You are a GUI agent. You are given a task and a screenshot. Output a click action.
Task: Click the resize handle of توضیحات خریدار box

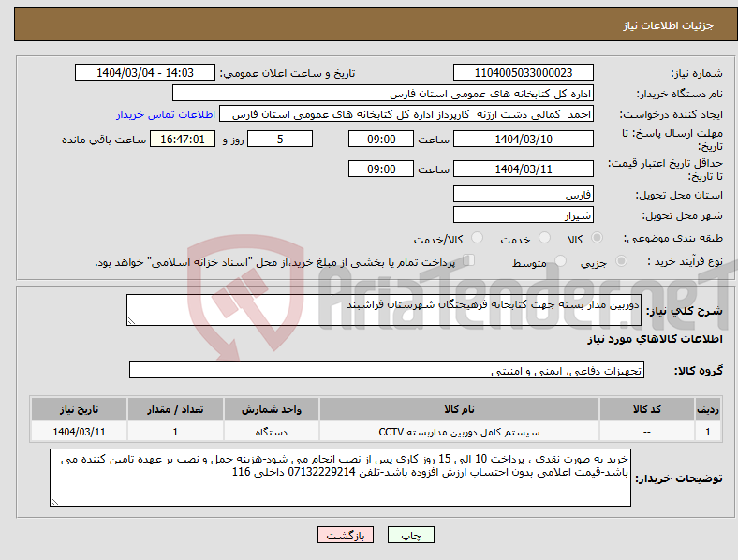54,502
